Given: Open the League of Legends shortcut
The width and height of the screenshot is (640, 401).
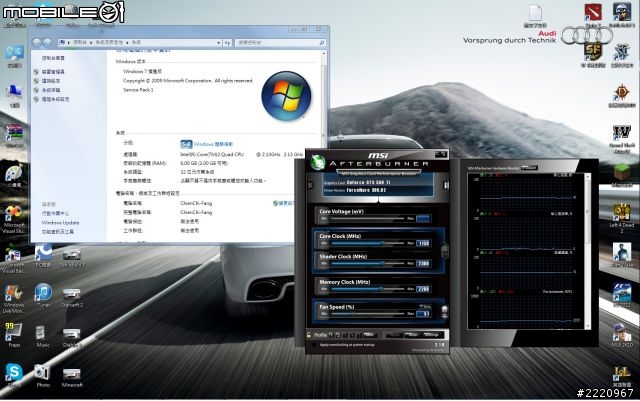Looking at the screenshot, I should pos(621,376).
